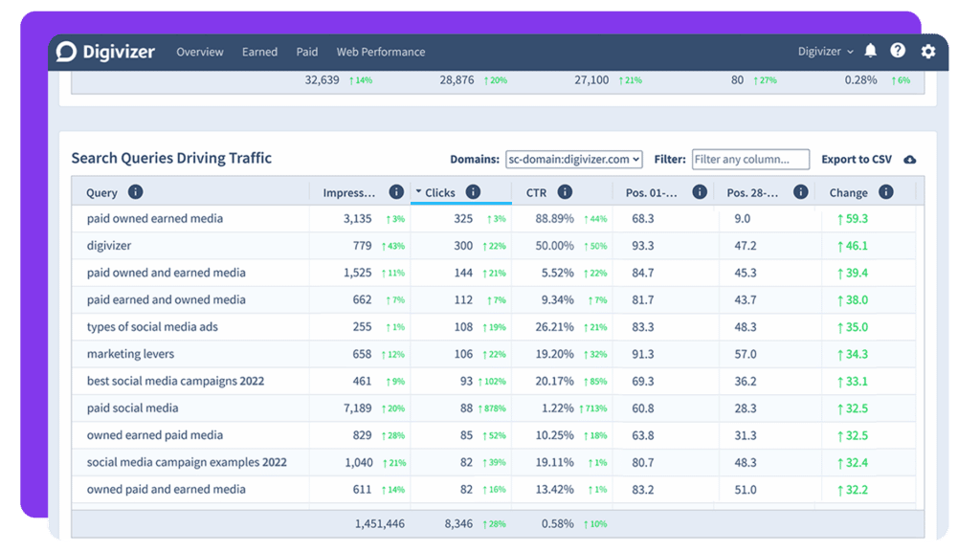The width and height of the screenshot is (980, 551).
Task: Expand the Digivizer account dropdown
Action: coord(826,52)
